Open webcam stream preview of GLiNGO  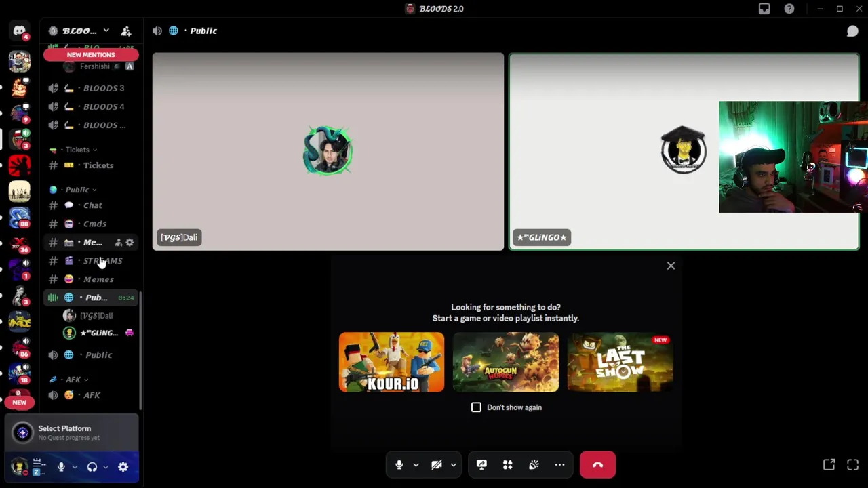click(793, 157)
